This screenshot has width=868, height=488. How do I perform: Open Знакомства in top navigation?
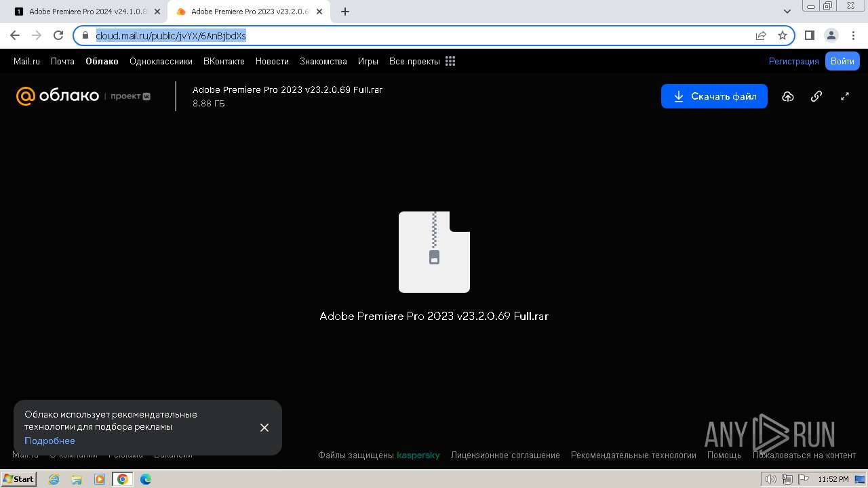tap(323, 61)
